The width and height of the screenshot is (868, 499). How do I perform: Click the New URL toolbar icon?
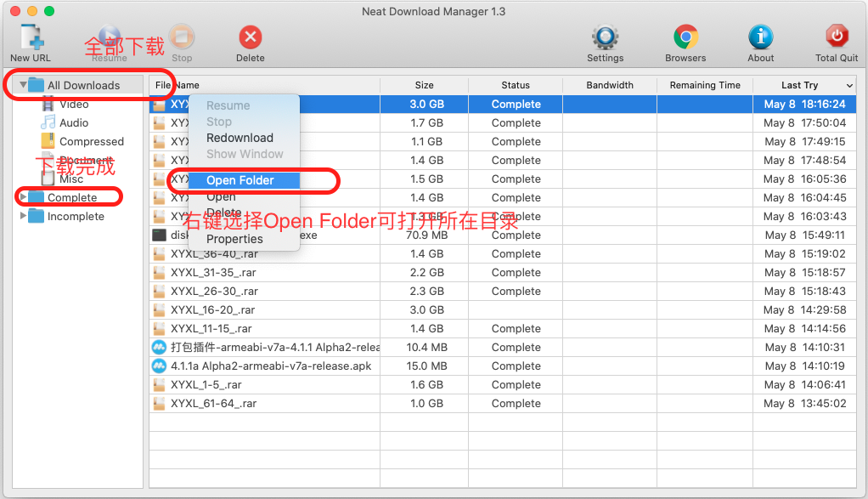(31, 38)
